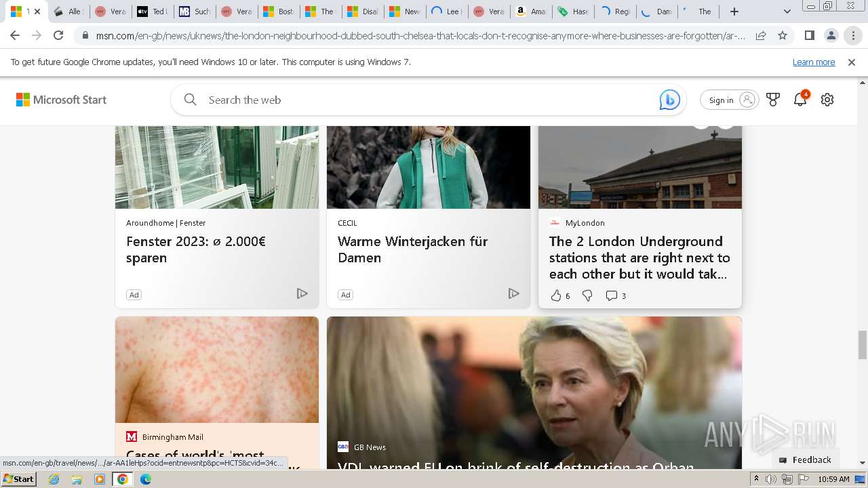This screenshot has height=488, width=868.
Task: Reload the current page
Action: [58, 35]
